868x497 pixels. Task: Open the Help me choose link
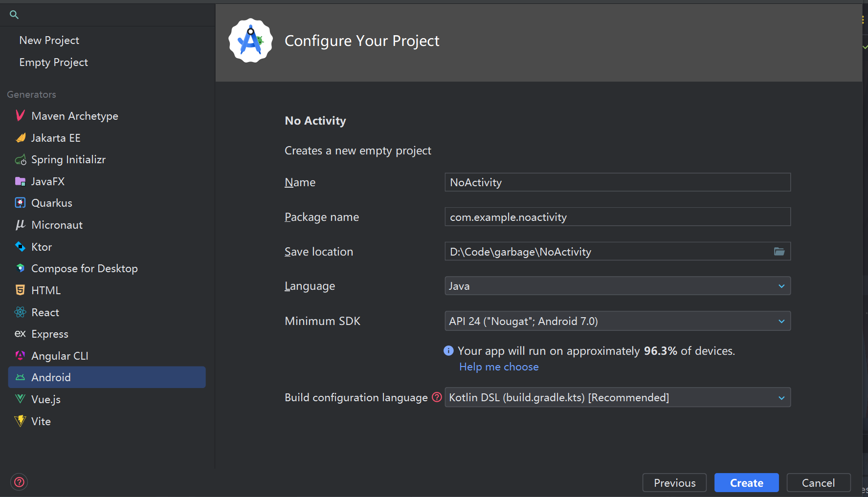point(499,367)
